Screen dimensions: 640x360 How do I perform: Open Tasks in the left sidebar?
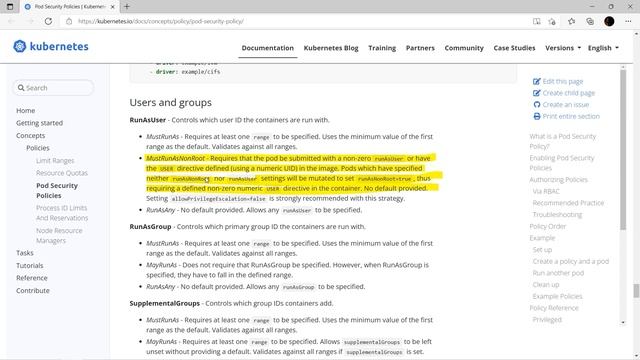pyautogui.click(x=25, y=253)
